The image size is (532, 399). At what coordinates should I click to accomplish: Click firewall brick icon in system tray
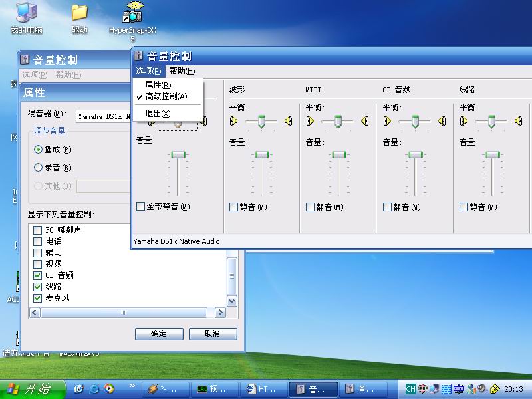(x=446, y=389)
